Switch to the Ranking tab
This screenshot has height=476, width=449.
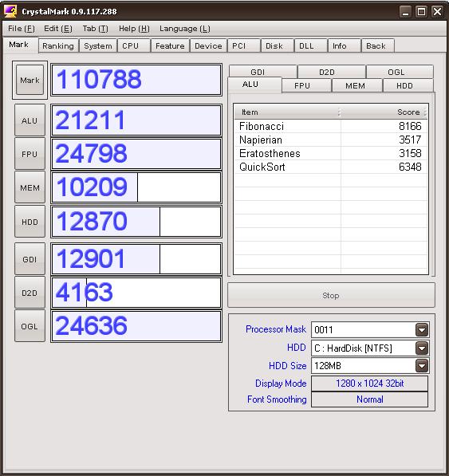pyautogui.click(x=58, y=45)
